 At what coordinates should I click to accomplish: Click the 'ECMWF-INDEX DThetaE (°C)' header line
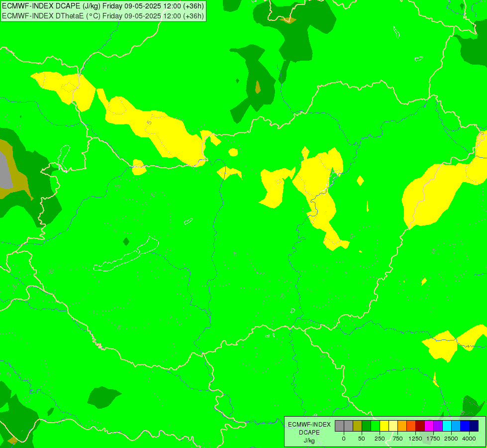[103, 16]
